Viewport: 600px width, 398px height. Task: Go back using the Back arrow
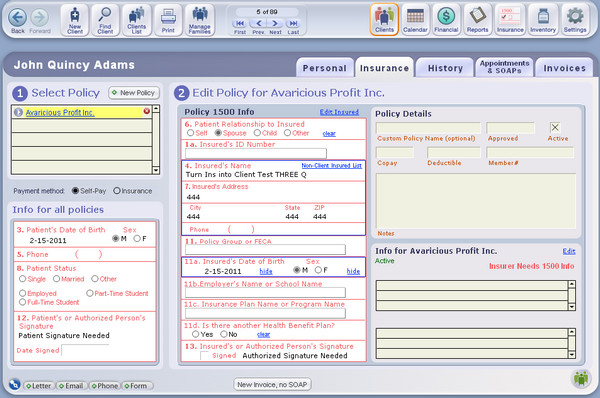18,17
